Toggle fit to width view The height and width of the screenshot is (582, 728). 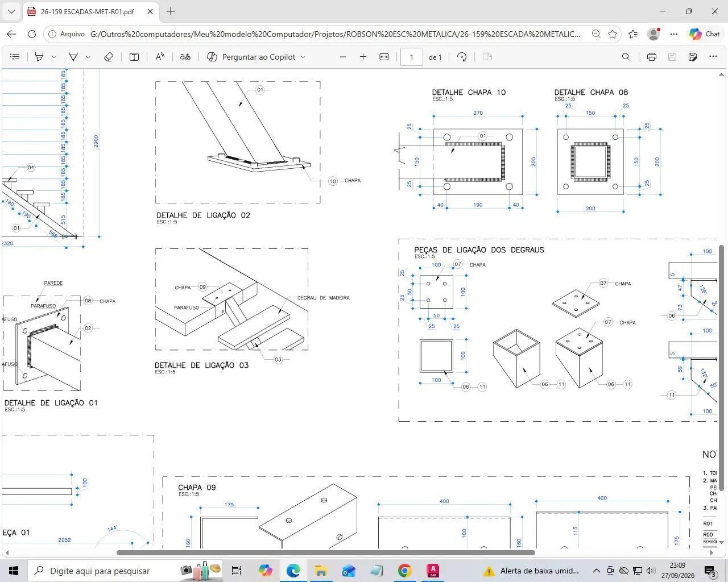[x=384, y=57]
